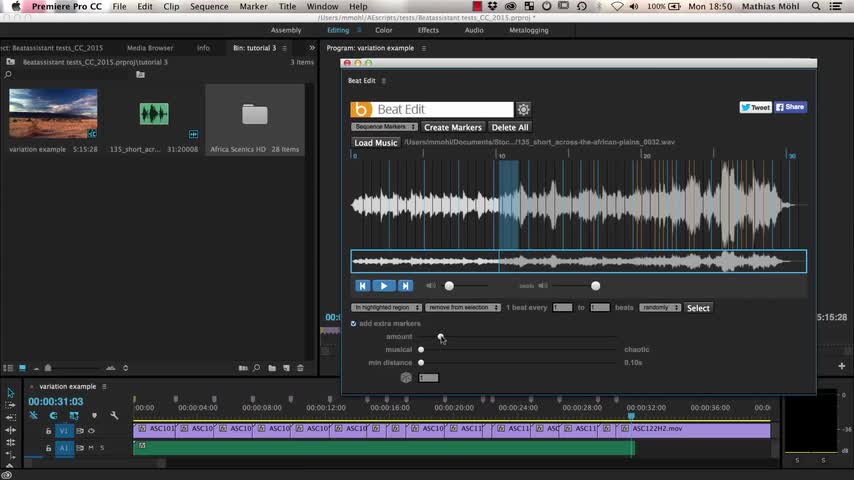Click the randomize dice icon
Screen dimensions: 854x480
(x=406, y=378)
